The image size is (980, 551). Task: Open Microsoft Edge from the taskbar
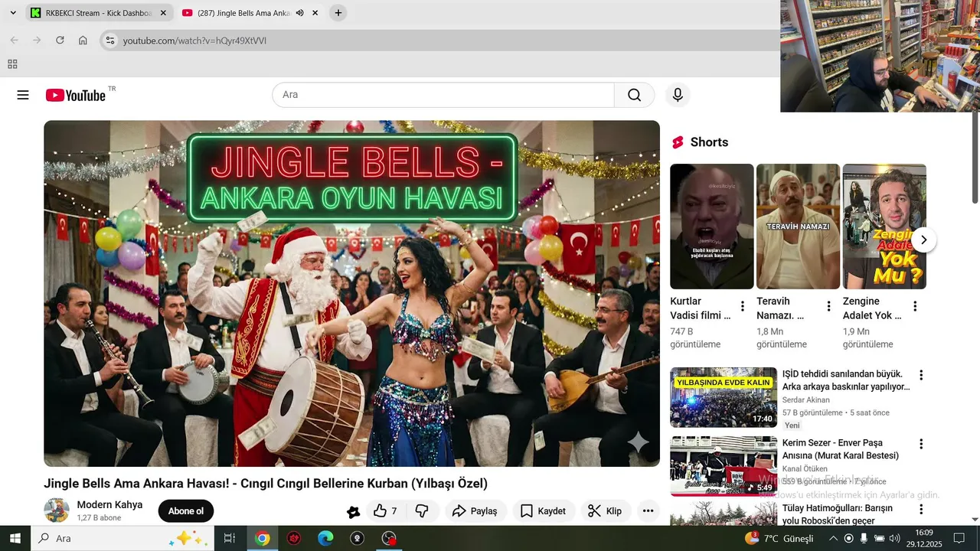click(x=325, y=538)
